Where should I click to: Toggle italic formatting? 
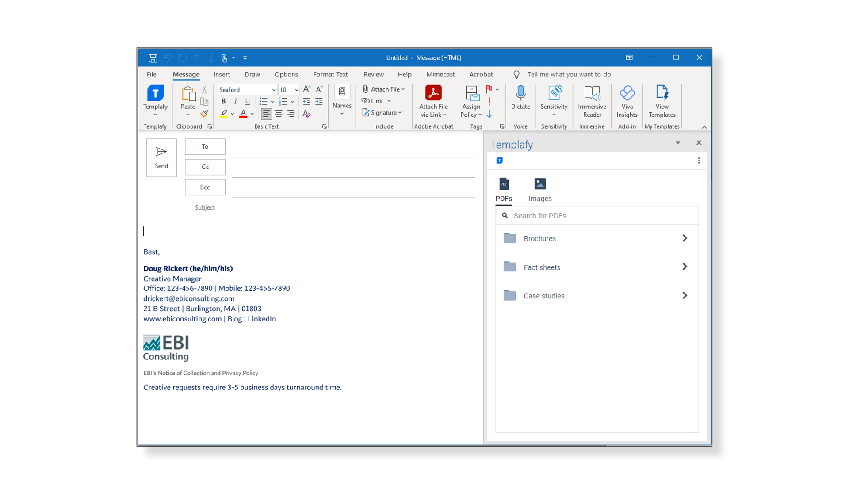235,101
